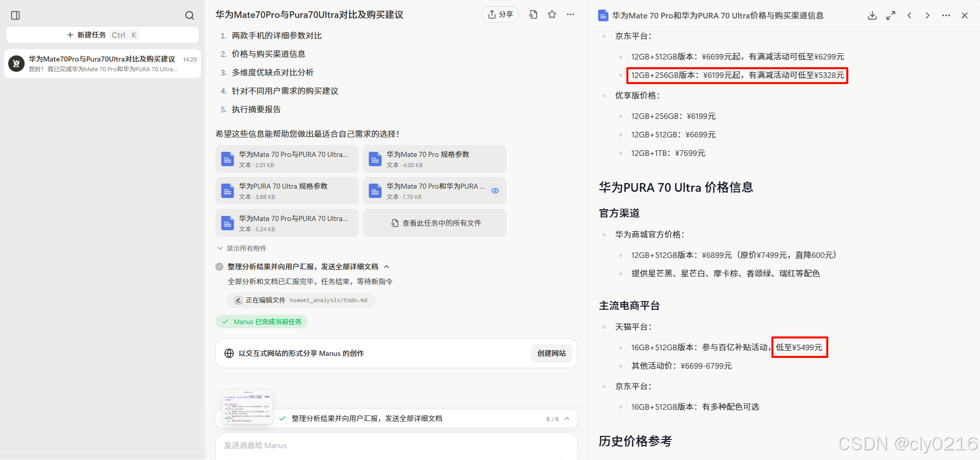Click the 分享 share button
The image size is (980, 460).
pyautogui.click(x=500, y=14)
